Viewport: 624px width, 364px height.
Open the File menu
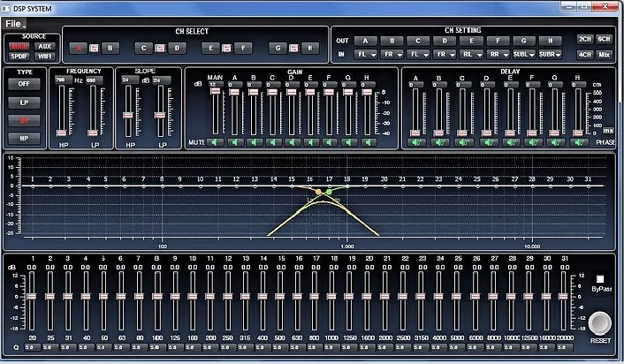point(15,23)
